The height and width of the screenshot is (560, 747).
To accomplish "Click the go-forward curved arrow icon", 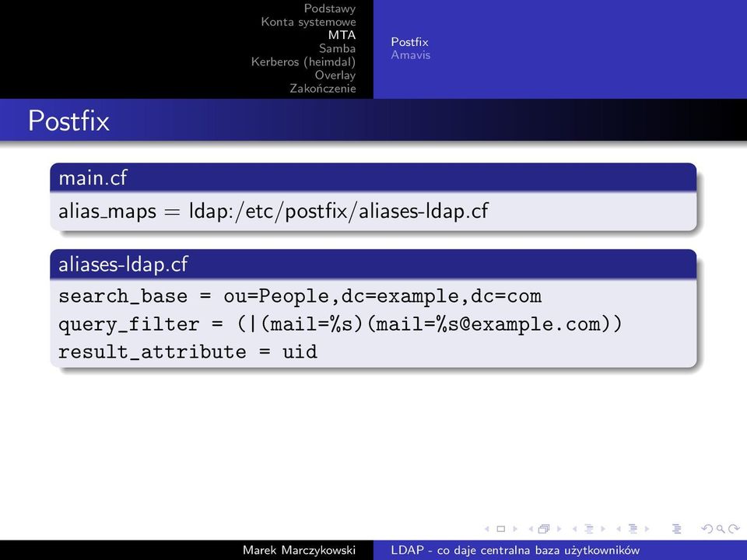I will pos(734,529).
